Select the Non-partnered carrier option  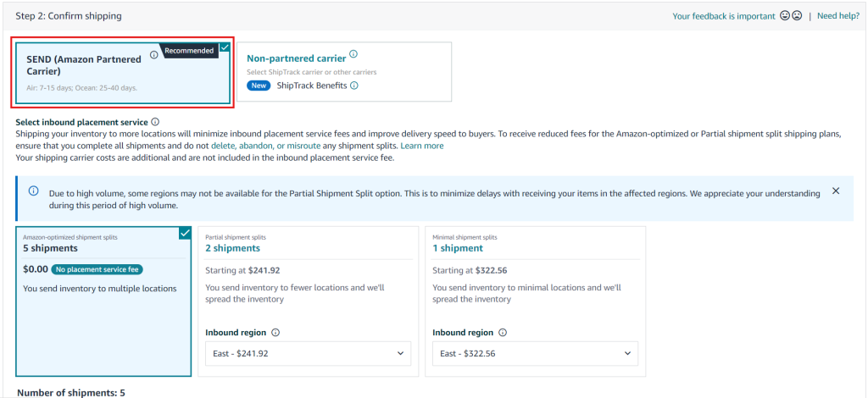pyautogui.click(x=343, y=72)
